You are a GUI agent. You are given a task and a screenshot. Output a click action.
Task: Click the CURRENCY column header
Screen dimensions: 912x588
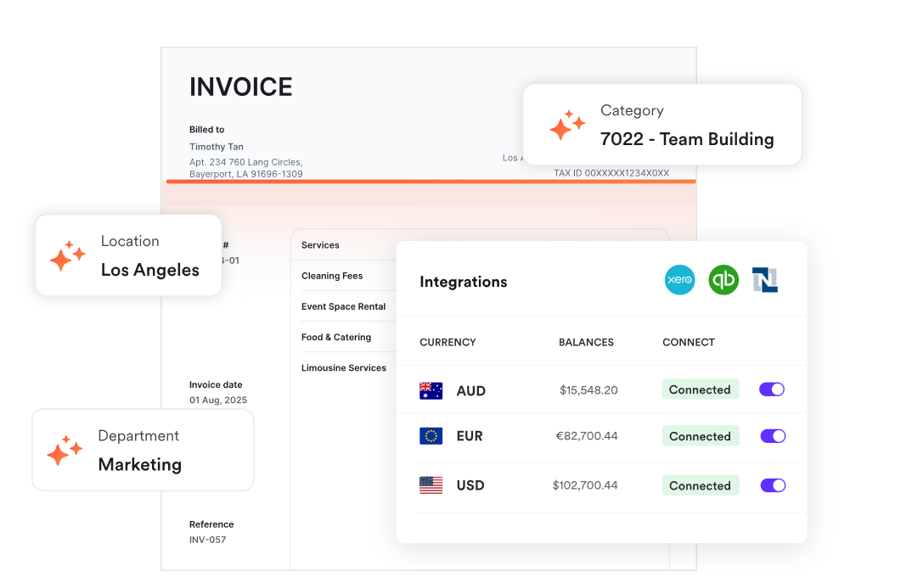click(x=448, y=342)
